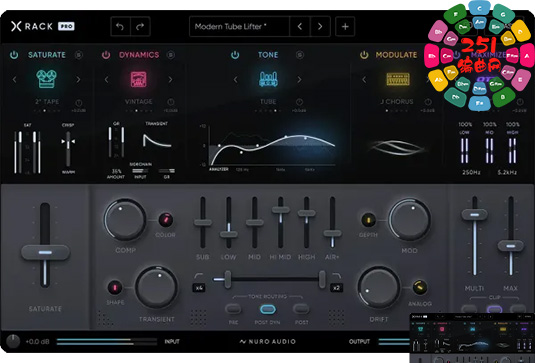Go to previous preset with left chevron
The height and width of the screenshot is (363, 535).
(300, 26)
